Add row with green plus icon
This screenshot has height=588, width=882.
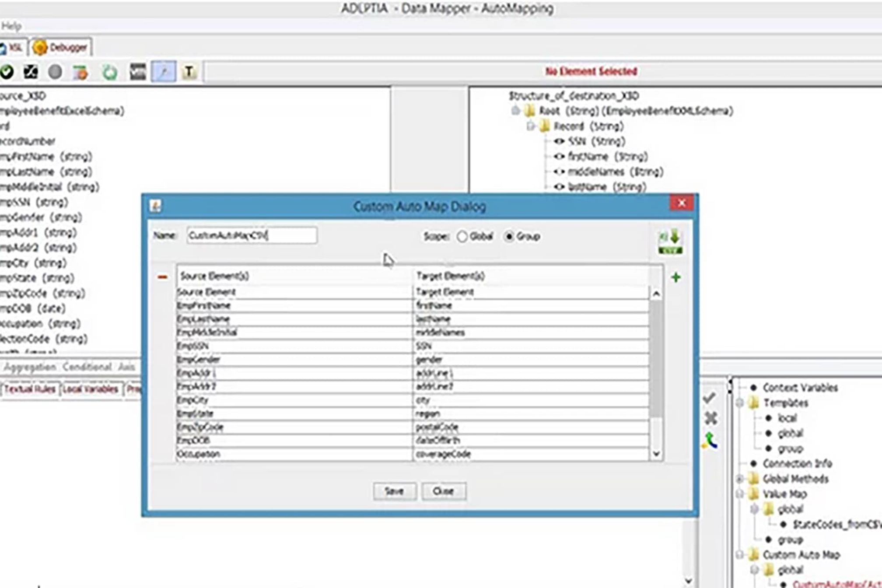(x=676, y=277)
